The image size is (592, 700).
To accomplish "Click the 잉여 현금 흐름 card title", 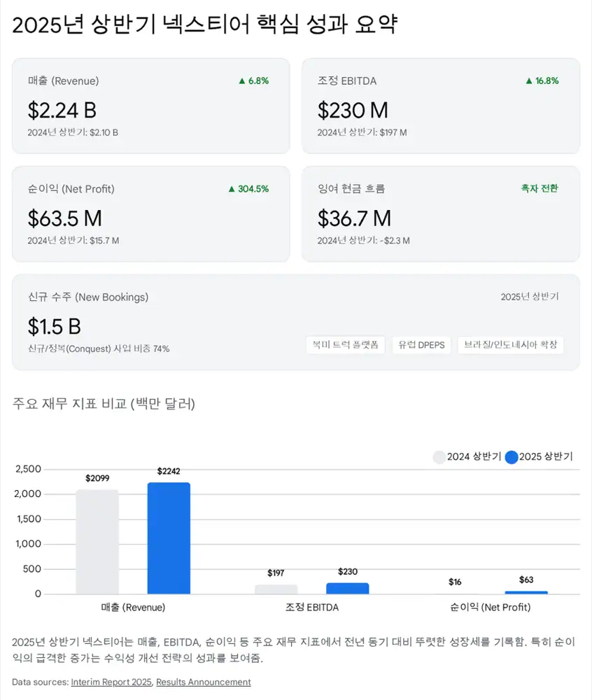I will tap(351, 188).
